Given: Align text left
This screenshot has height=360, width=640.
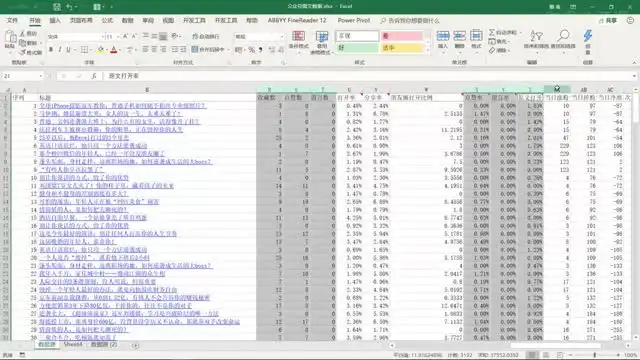Looking at the screenshot, I should [x=146, y=49].
